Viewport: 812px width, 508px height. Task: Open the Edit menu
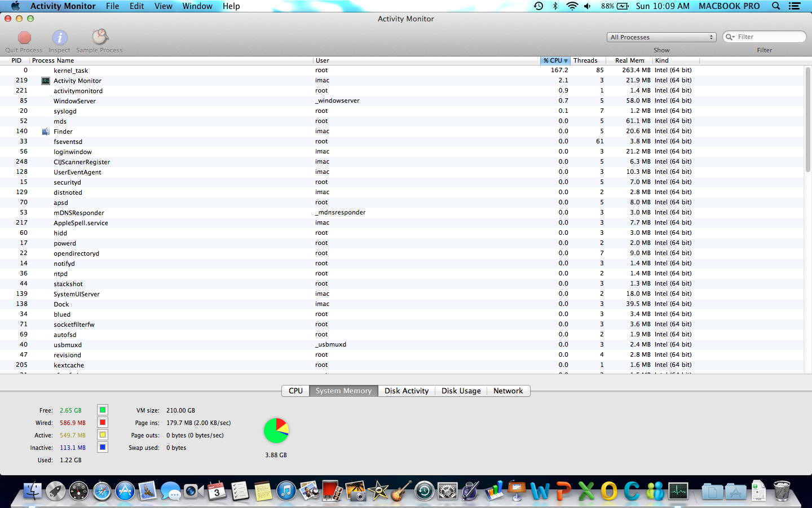pos(137,6)
